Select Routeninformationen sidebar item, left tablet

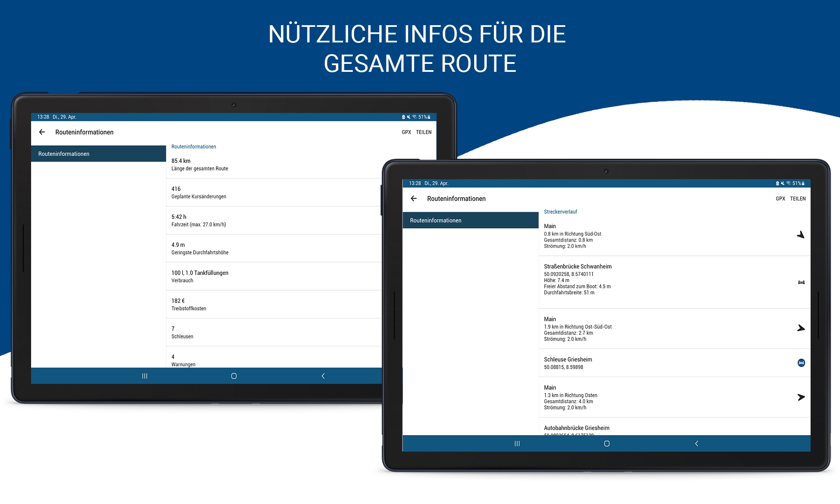[x=99, y=154]
